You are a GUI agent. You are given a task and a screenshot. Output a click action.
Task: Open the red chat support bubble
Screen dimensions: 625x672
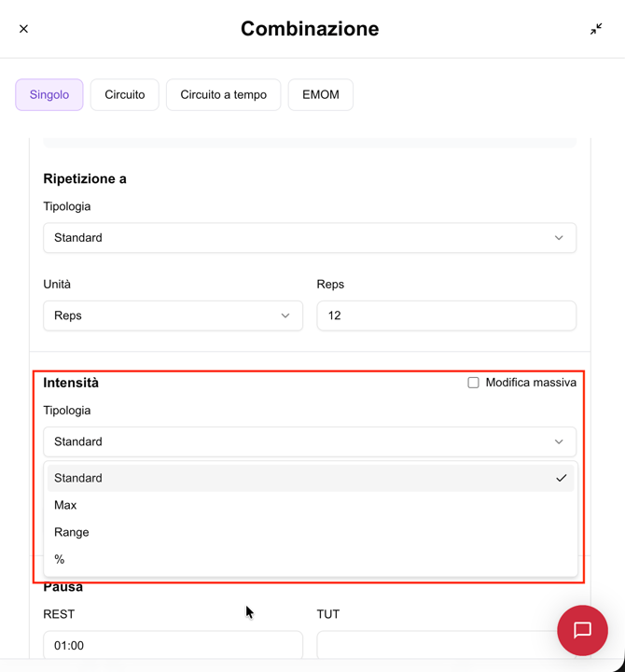click(x=582, y=630)
